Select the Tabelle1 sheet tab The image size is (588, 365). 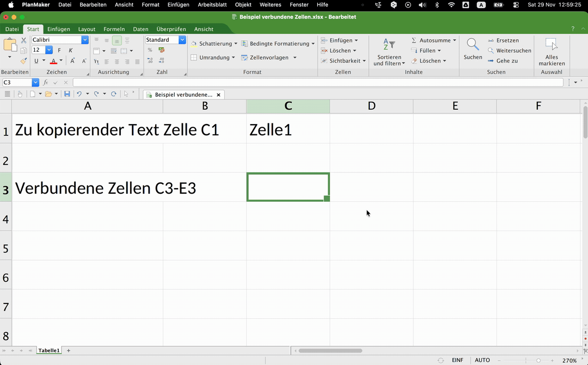[48, 351]
